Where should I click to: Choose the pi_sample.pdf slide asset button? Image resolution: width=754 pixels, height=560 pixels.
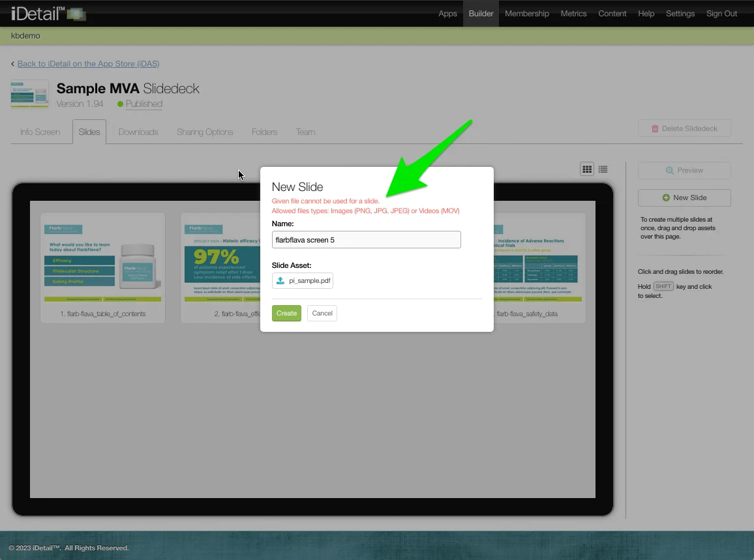[x=303, y=281]
